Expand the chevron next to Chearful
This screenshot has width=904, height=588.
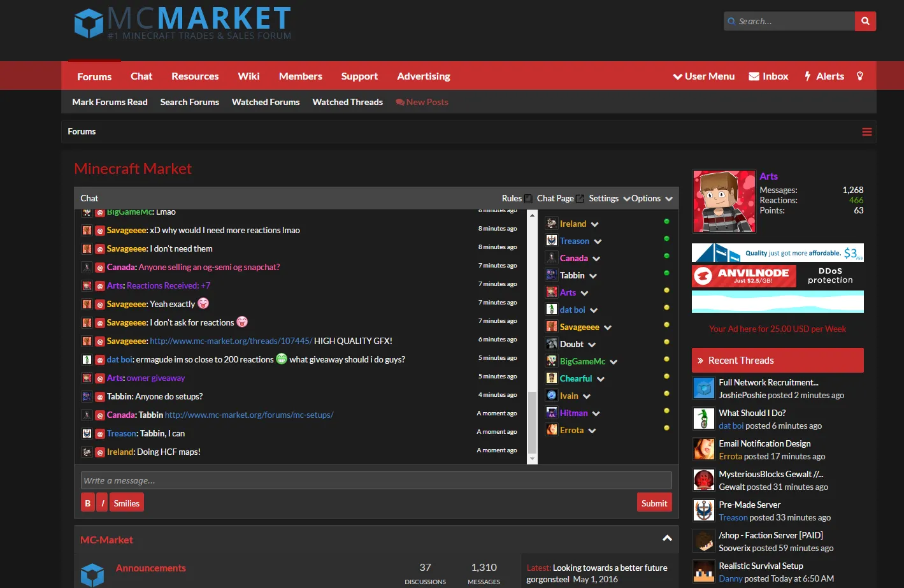point(601,379)
